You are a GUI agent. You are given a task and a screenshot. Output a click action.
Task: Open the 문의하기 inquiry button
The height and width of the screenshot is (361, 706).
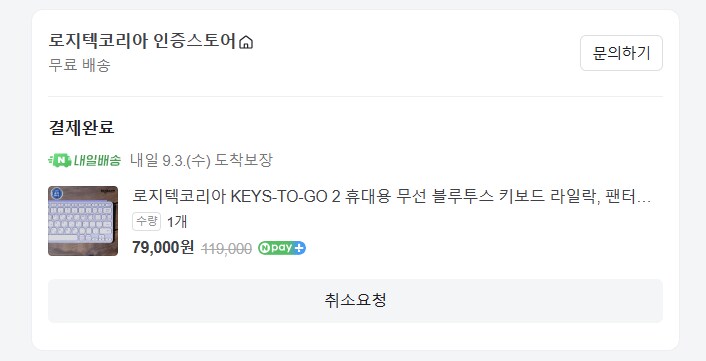(x=621, y=53)
